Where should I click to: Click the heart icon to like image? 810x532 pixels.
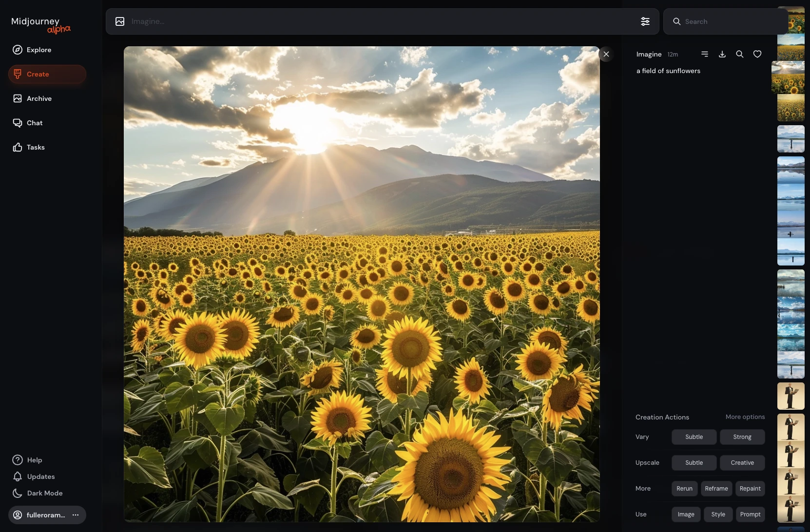pyautogui.click(x=757, y=54)
